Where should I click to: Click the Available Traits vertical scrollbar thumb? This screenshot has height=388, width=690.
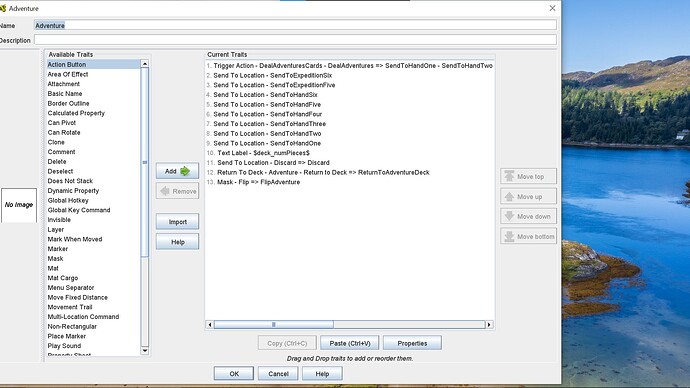[145, 162]
